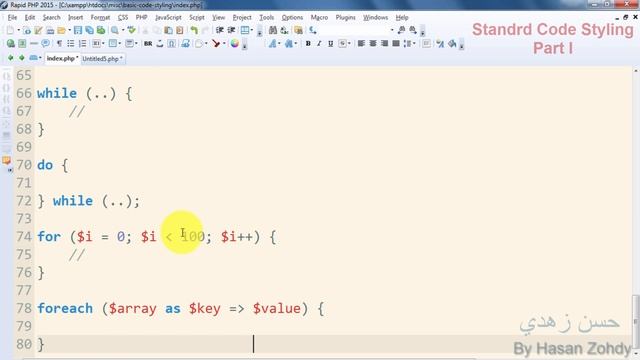This screenshot has width=640, height=360.
Task: Click the 'foreach' keyword on line 78
Action: (65, 308)
